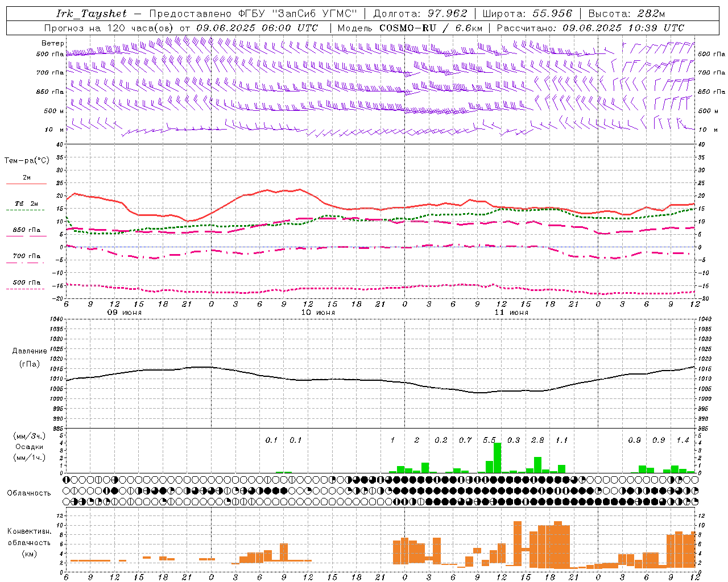The width and height of the screenshot is (728, 582).
Task: Click the date label 11 июня
Action: pyautogui.click(x=511, y=313)
